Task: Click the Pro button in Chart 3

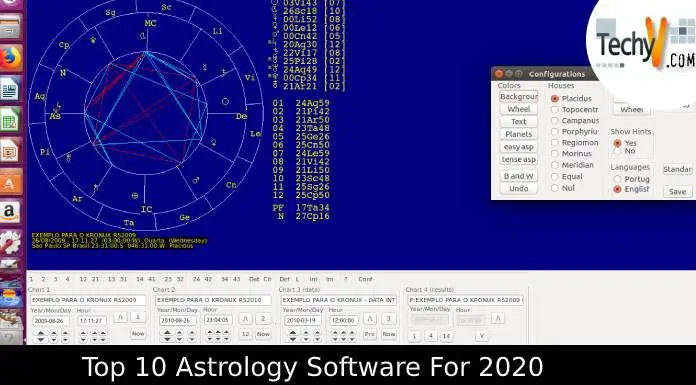Action: coord(370,333)
